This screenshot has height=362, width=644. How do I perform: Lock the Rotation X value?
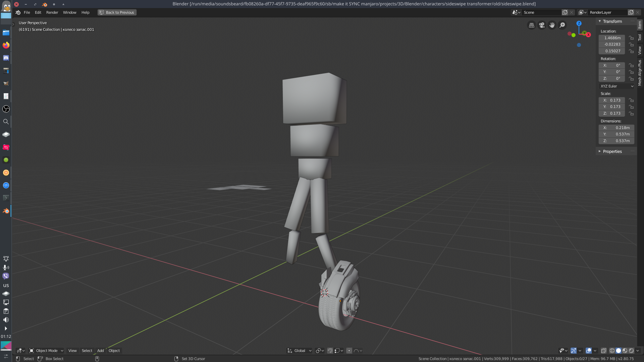tap(631, 65)
